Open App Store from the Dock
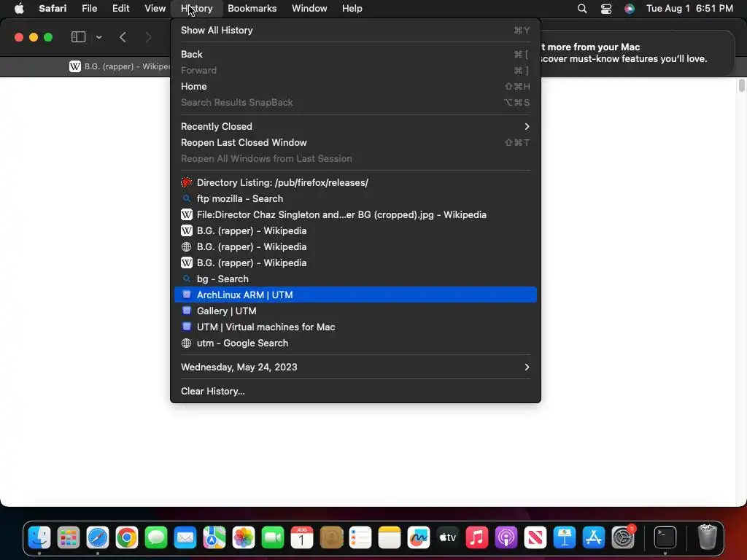 tap(594, 537)
